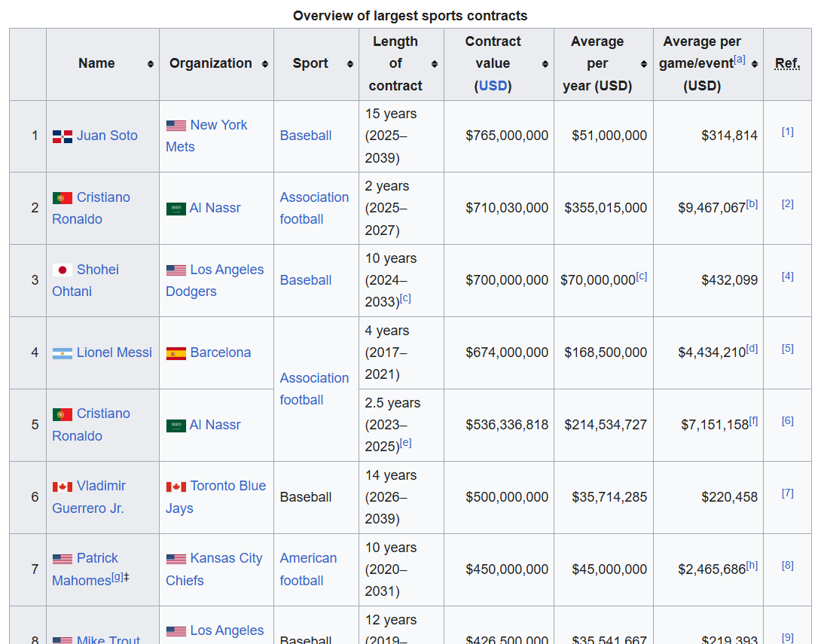The width and height of the screenshot is (818, 644).
Task: Open USD link in Contract value header
Action: (493, 86)
